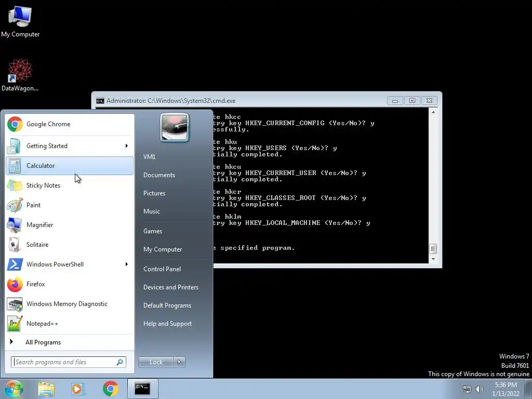Click the HKEY_LOCAL_MACHINE prompt line in cmd

pyautogui.click(x=291, y=223)
